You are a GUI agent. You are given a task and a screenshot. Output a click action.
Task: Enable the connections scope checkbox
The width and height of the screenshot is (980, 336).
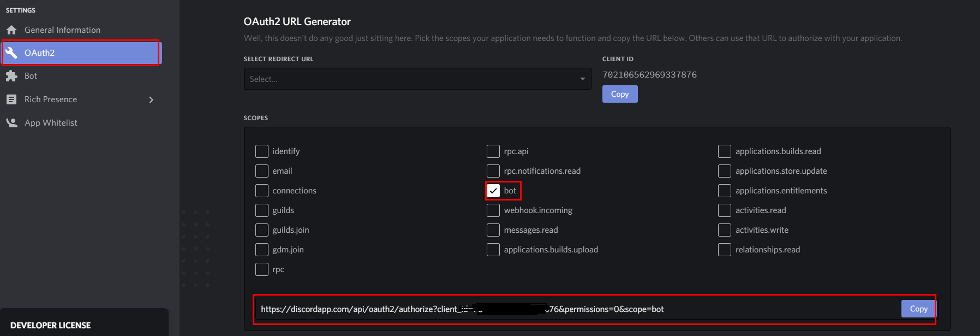(262, 191)
